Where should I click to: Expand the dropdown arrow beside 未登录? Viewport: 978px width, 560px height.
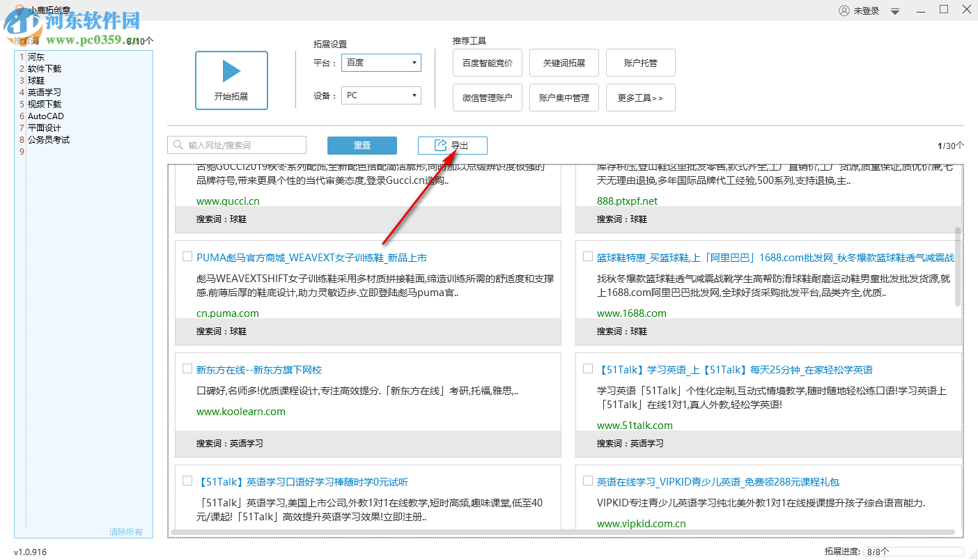(x=894, y=10)
